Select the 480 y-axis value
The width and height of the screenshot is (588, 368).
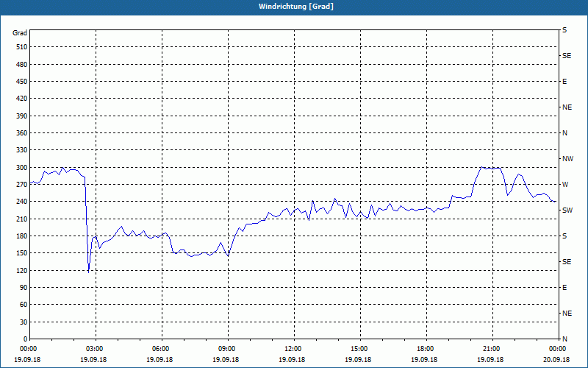tap(21, 65)
